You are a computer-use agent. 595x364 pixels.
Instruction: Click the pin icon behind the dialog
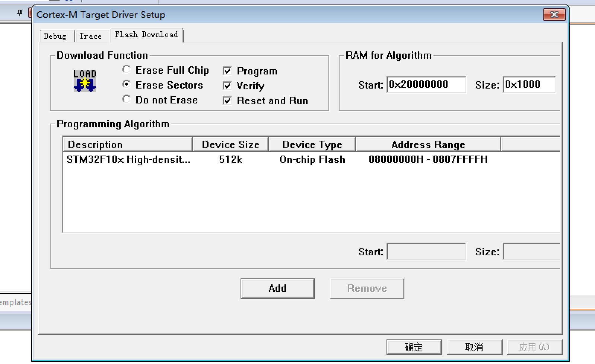[20, 13]
